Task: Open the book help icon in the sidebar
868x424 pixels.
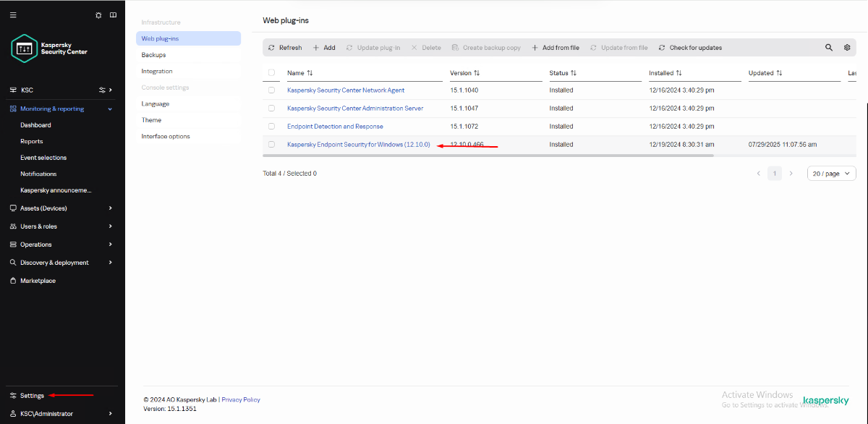Action: pos(113,14)
